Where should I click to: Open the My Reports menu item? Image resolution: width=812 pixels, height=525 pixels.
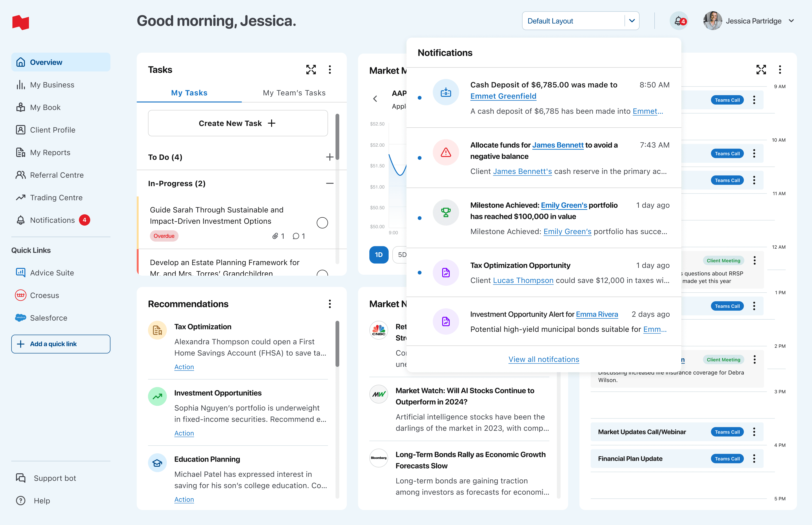[50, 152]
